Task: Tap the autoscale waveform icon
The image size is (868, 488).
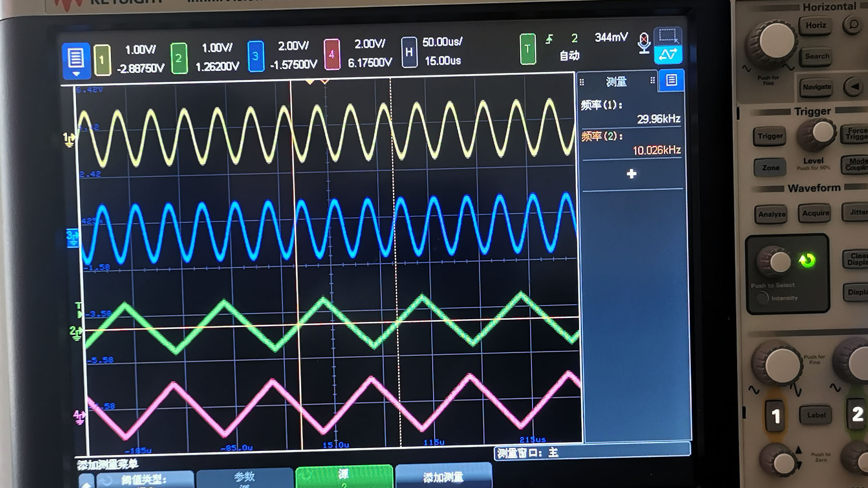Action: pyautogui.click(x=668, y=55)
